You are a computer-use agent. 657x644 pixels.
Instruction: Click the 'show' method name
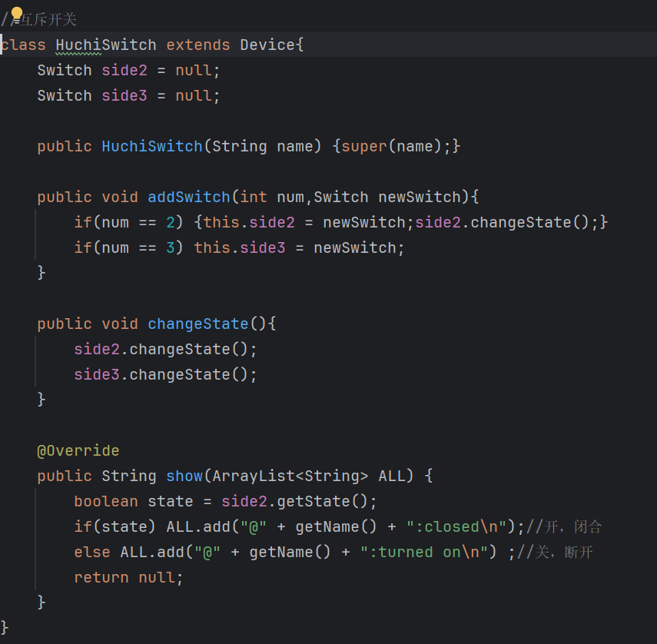click(184, 476)
